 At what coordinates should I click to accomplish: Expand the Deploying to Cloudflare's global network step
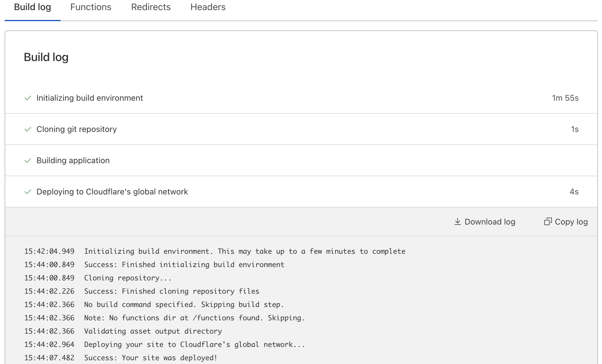(112, 192)
